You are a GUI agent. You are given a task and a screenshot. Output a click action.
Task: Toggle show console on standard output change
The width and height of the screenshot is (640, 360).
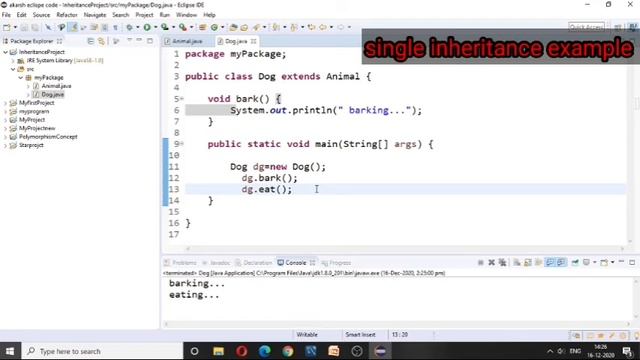pyautogui.click(x=550, y=262)
